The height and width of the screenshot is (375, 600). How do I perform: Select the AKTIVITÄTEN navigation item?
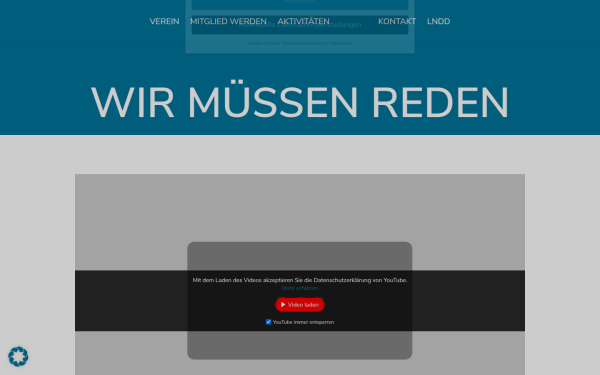pyautogui.click(x=303, y=21)
